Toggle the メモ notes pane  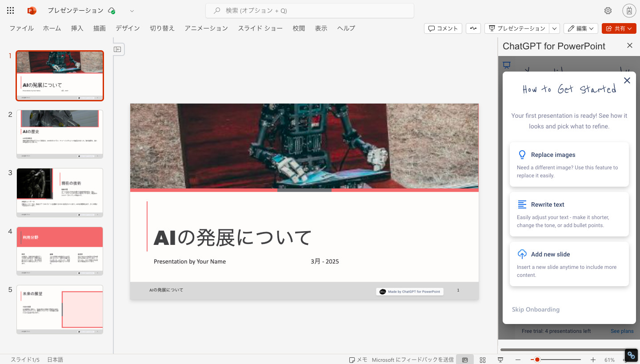(x=358, y=360)
